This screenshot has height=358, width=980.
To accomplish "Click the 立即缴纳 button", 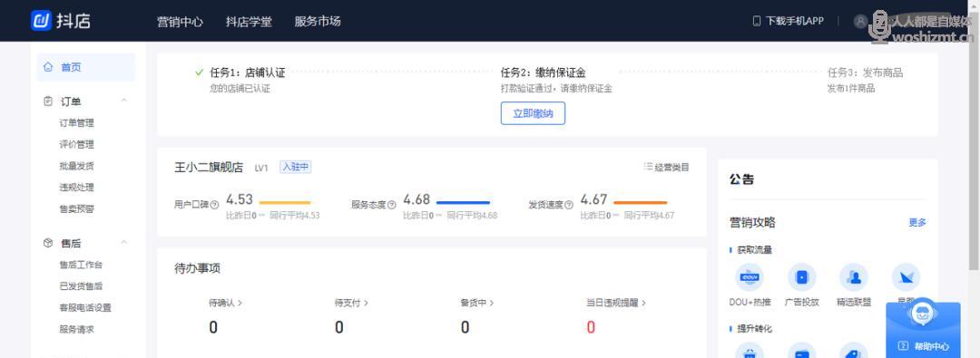I will point(534,113).
